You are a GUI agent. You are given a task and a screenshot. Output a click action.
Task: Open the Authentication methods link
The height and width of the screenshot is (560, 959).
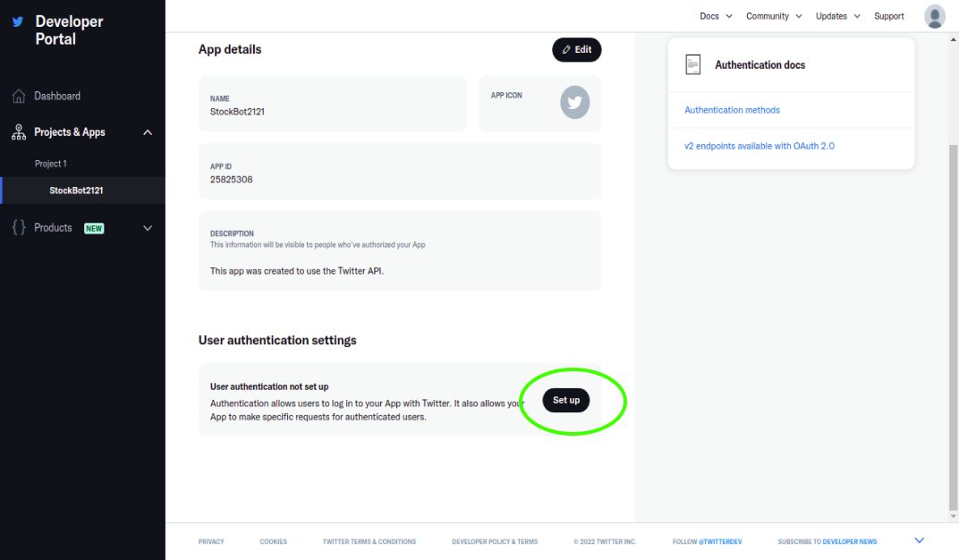[x=732, y=110]
